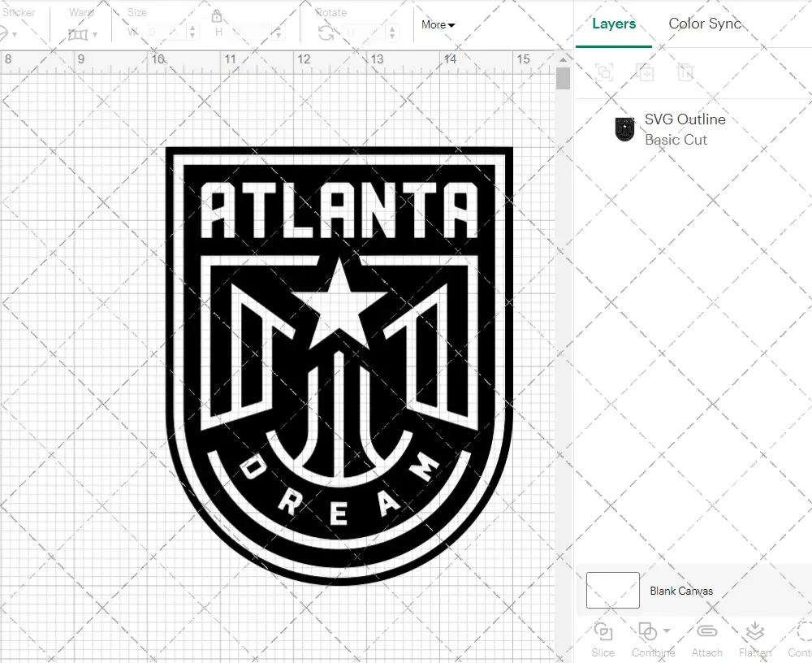
Task: Click the Attach icon
Action: coord(707,638)
